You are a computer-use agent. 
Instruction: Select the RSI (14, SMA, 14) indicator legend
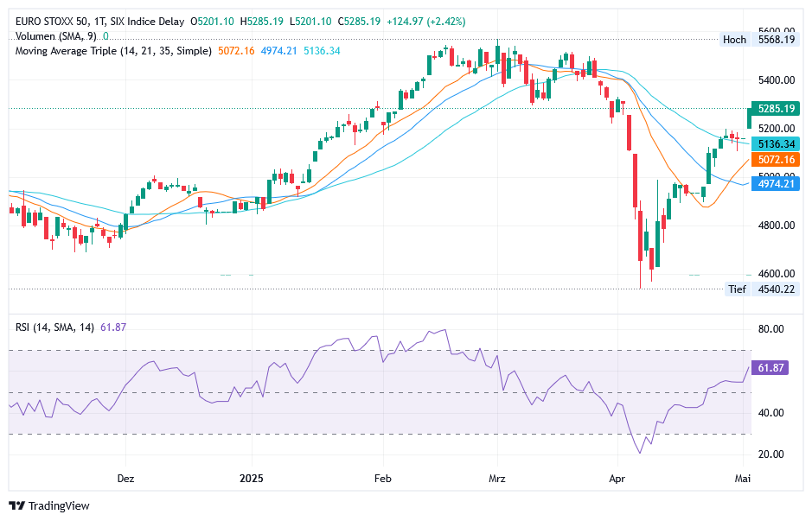coord(54,327)
